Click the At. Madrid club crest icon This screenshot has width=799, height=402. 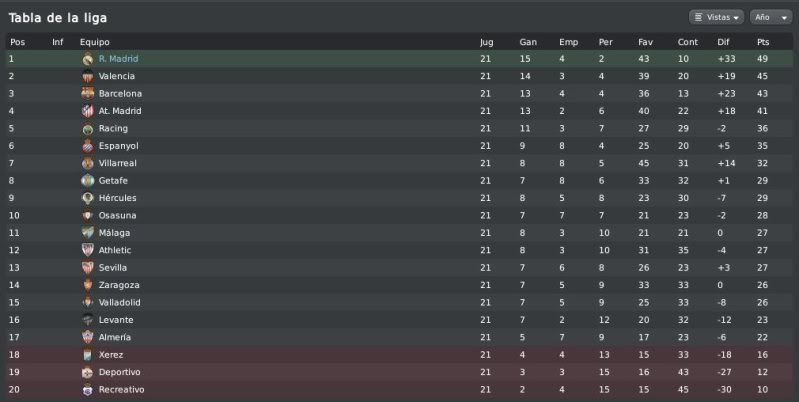click(88, 111)
